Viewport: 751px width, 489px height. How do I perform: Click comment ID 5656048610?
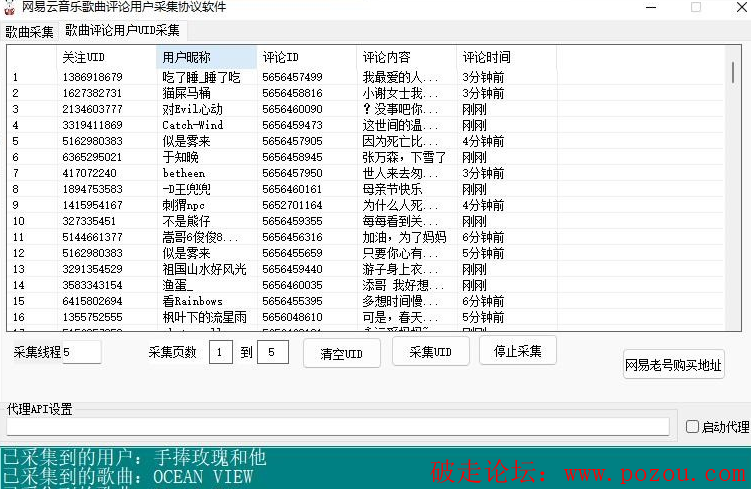pyautogui.click(x=292, y=317)
